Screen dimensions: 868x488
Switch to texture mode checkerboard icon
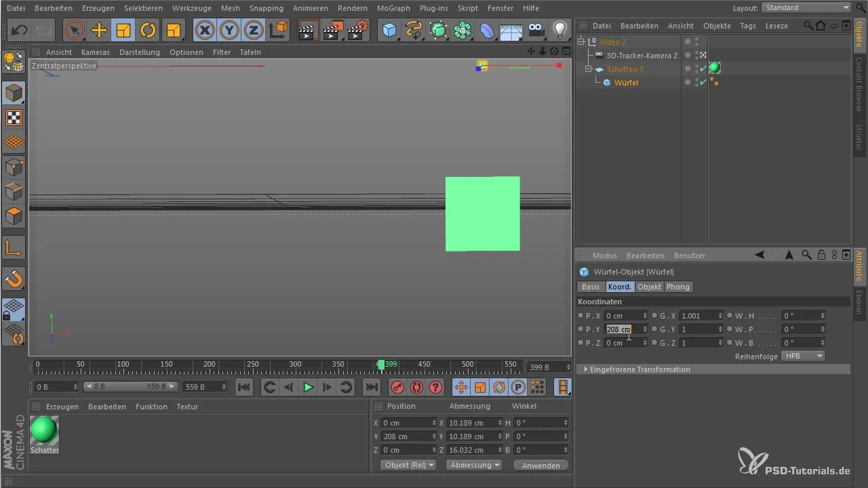pyautogui.click(x=14, y=118)
